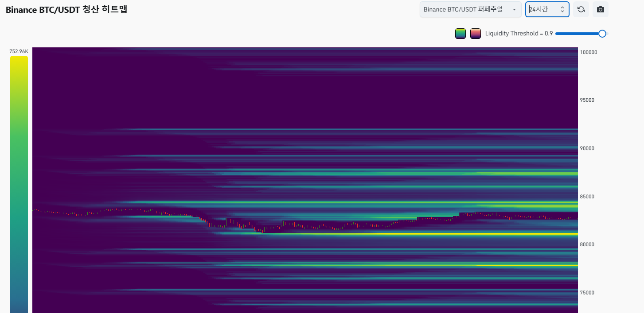Image resolution: width=644 pixels, height=313 pixels.
Task: Open the 24시간 time range selector
Action: pos(547,9)
